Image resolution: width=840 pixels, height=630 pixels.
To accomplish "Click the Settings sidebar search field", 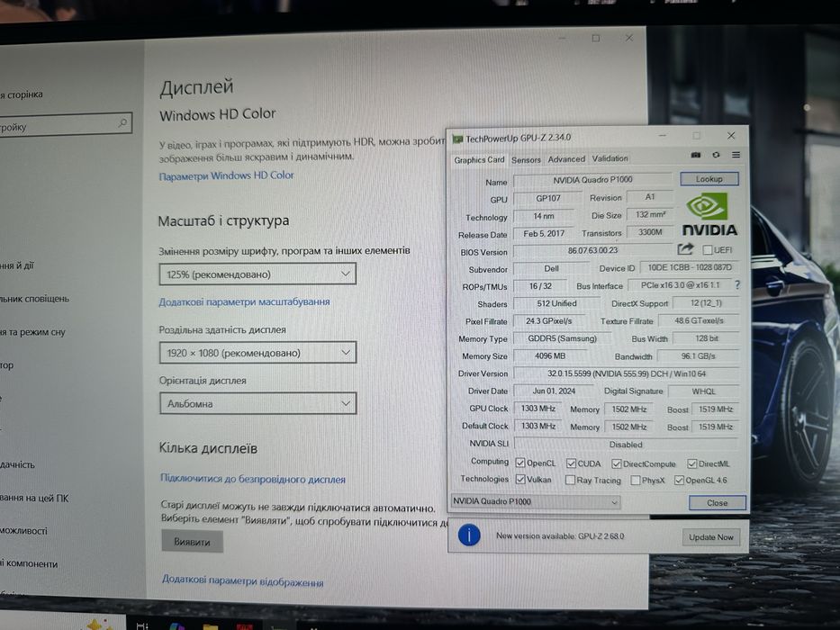I will tap(63, 125).
